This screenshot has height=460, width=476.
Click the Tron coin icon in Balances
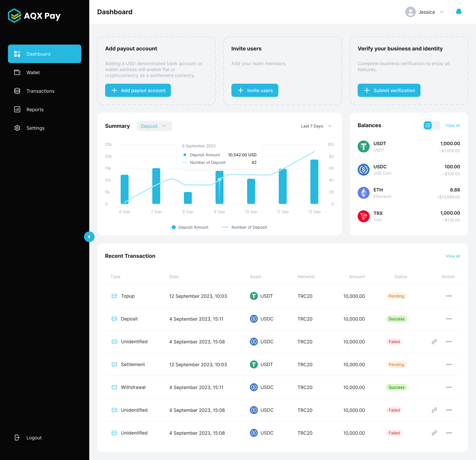tap(364, 216)
